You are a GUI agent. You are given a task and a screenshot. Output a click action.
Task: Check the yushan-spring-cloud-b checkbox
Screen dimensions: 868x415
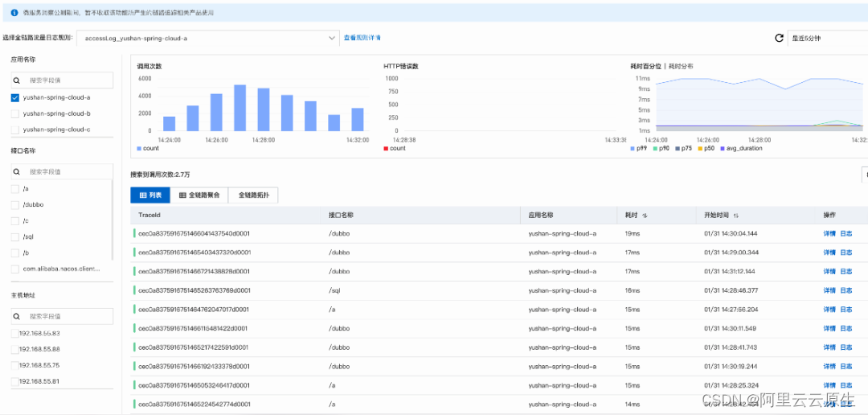pos(15,113)
